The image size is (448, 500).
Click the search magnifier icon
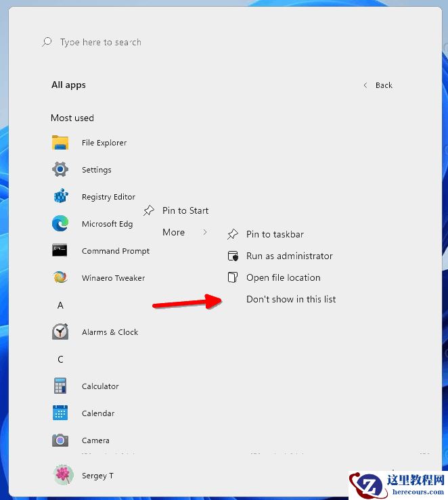(x=47, y=42)
